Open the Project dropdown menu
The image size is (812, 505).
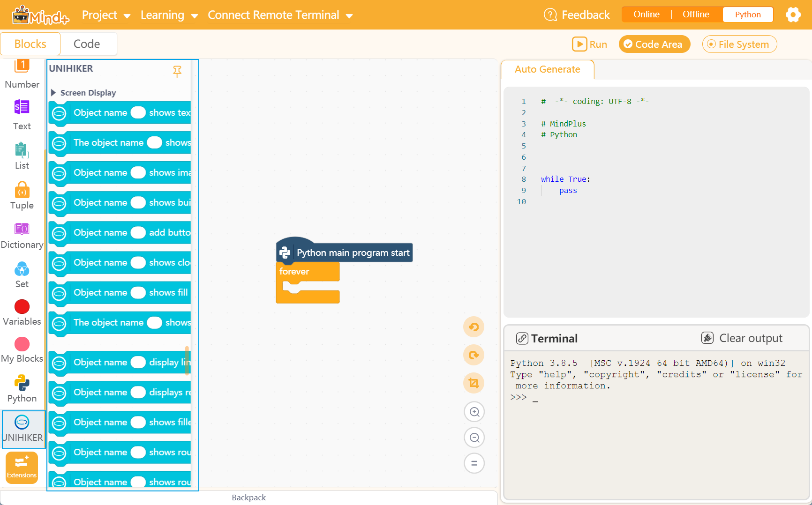pos(106,15)
